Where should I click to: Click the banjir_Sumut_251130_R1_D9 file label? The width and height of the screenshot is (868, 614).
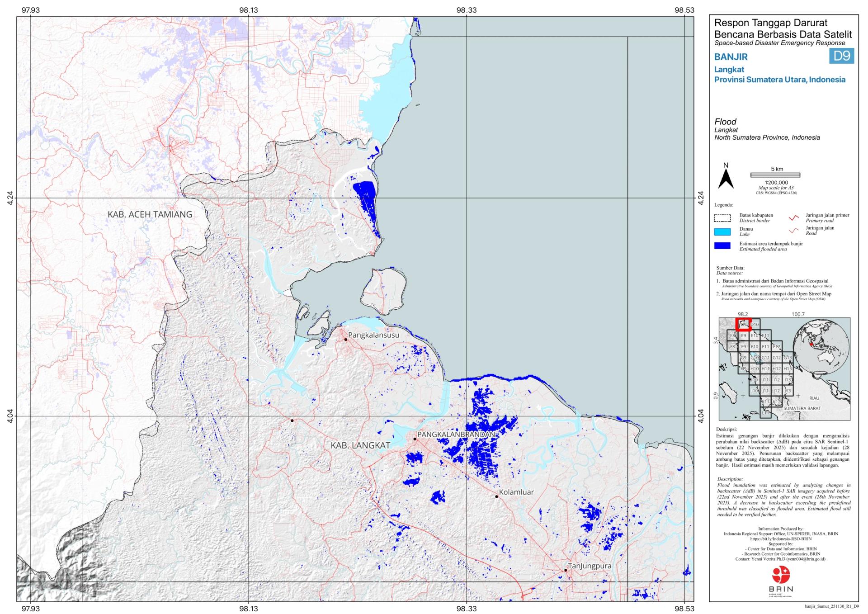832,606
